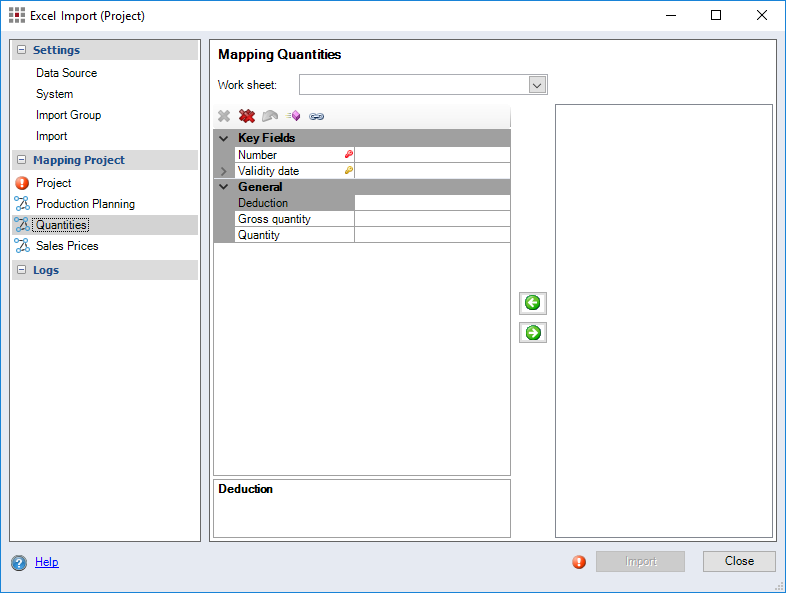Open the Help link
Image resolution: width=786 pixels, height=593 pixels.
[47, 562]
